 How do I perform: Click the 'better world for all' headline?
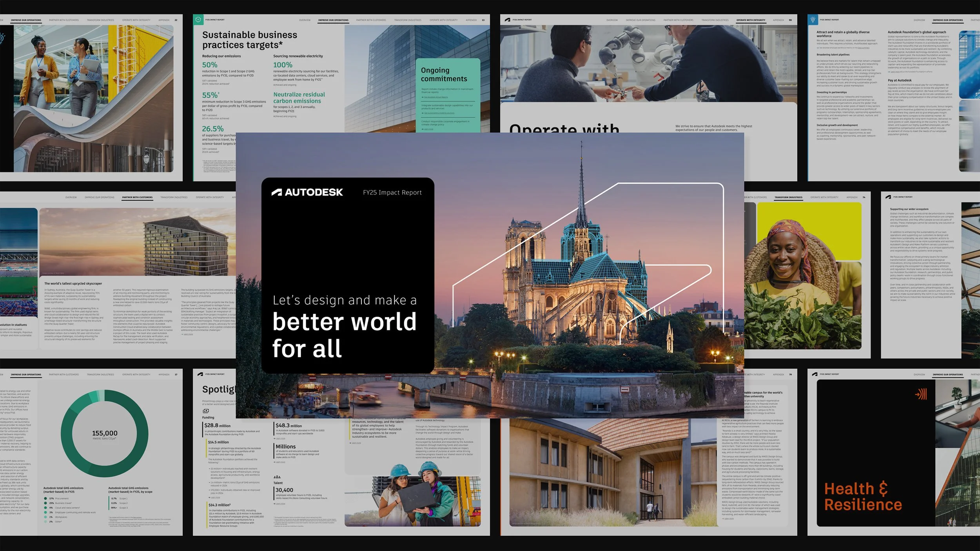pyautogui.click(x=344, y=335)
